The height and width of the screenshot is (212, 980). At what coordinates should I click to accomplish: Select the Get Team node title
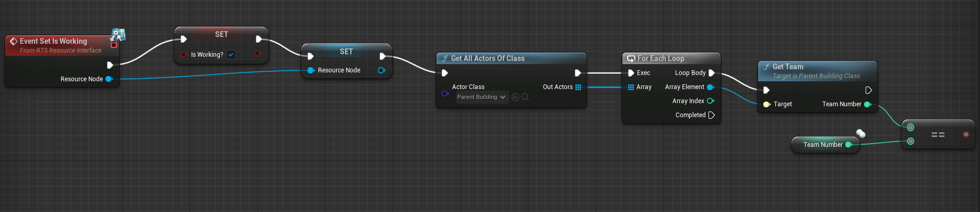[x=788, y=67]
